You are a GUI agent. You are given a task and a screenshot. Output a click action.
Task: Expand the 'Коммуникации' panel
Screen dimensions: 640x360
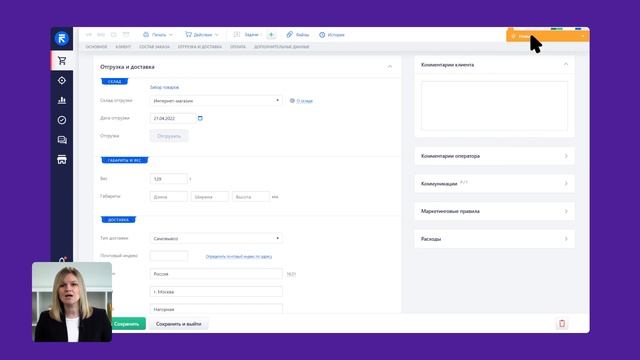click(x=494, y=184)
